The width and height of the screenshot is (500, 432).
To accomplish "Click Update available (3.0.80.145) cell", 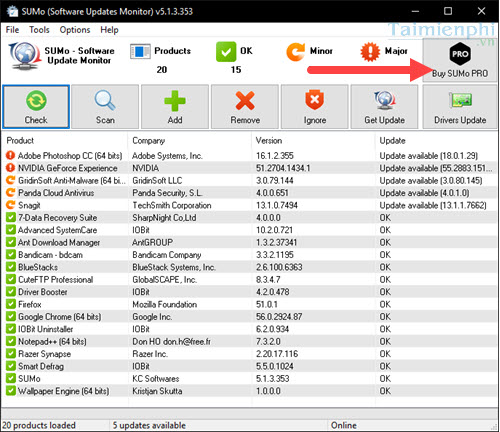I will click(431, 181).
